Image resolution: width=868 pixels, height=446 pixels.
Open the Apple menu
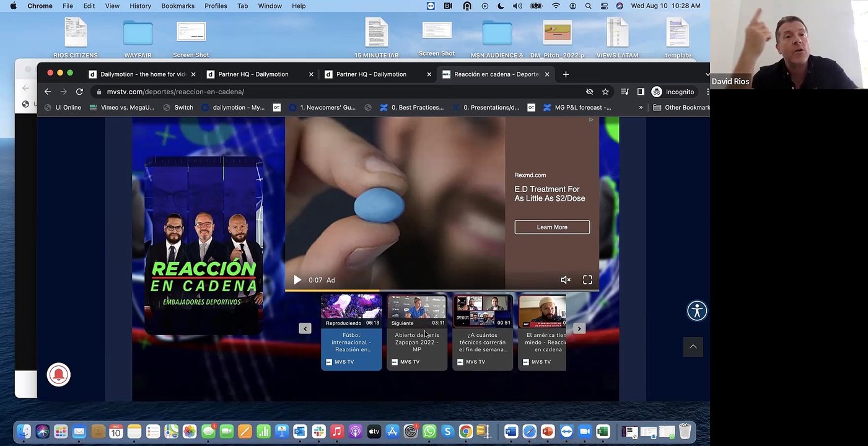coord(13,6)
